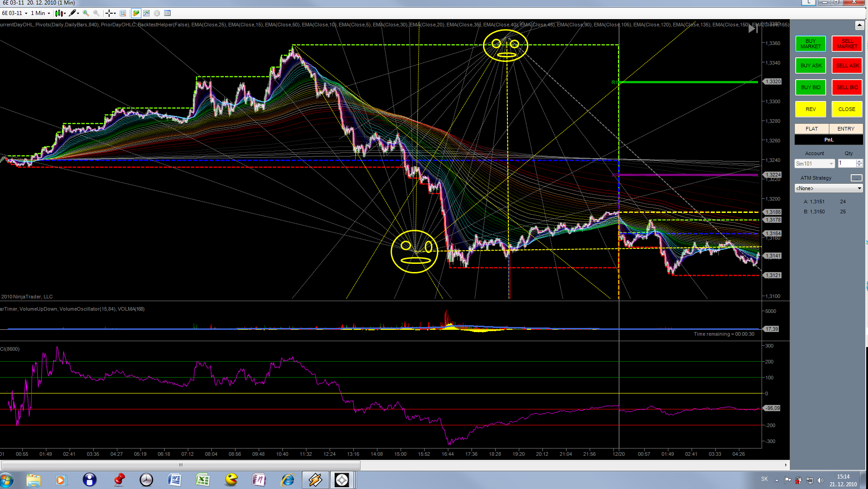
Task: Click the 1,3224 purple price marker
Action: (x=773, y=175)
